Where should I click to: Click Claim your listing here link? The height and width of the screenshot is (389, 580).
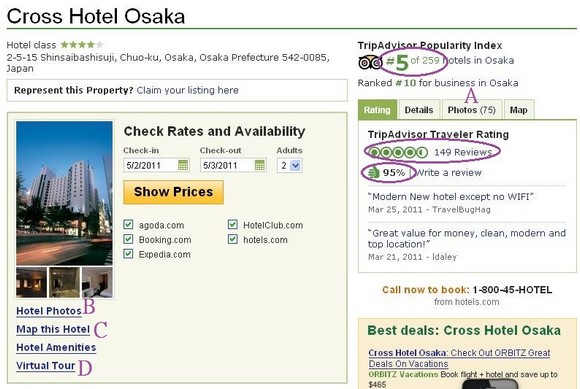[188, 90]
